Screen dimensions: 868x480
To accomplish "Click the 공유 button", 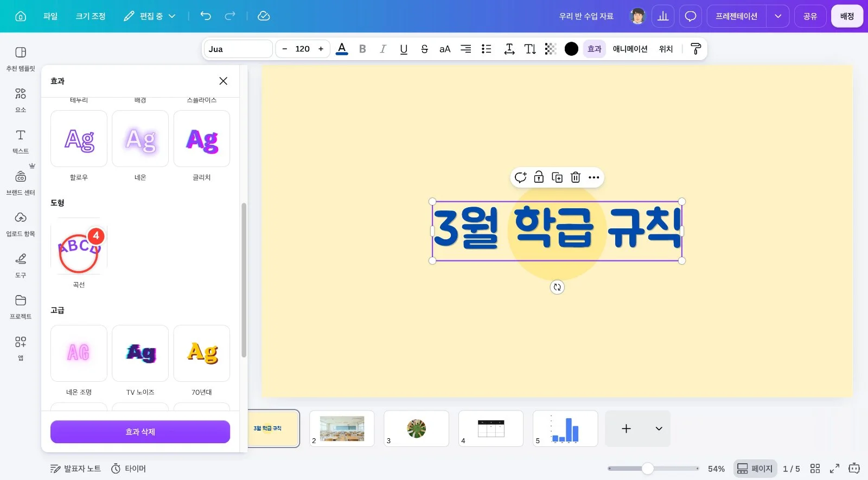I will pos(810,16).
